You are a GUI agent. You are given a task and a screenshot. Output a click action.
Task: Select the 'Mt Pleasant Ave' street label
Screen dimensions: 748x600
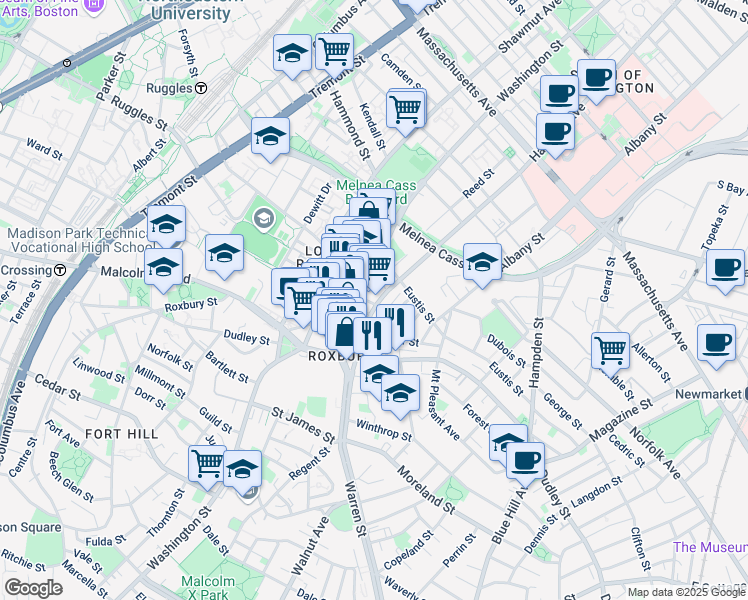coord(446,405)
